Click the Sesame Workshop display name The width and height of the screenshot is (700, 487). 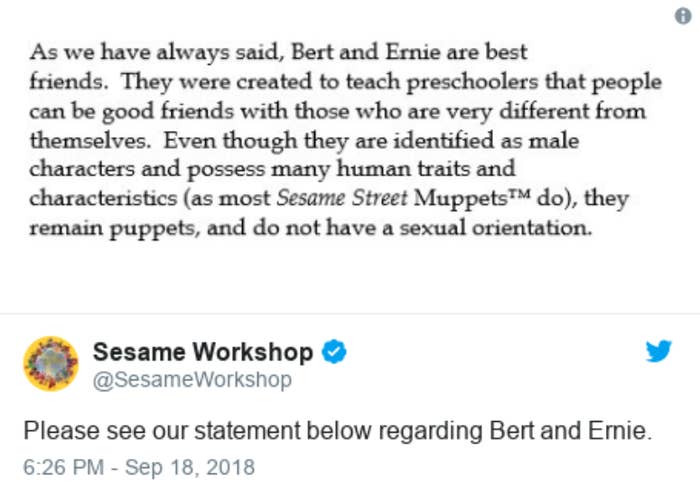coord(203,352)
